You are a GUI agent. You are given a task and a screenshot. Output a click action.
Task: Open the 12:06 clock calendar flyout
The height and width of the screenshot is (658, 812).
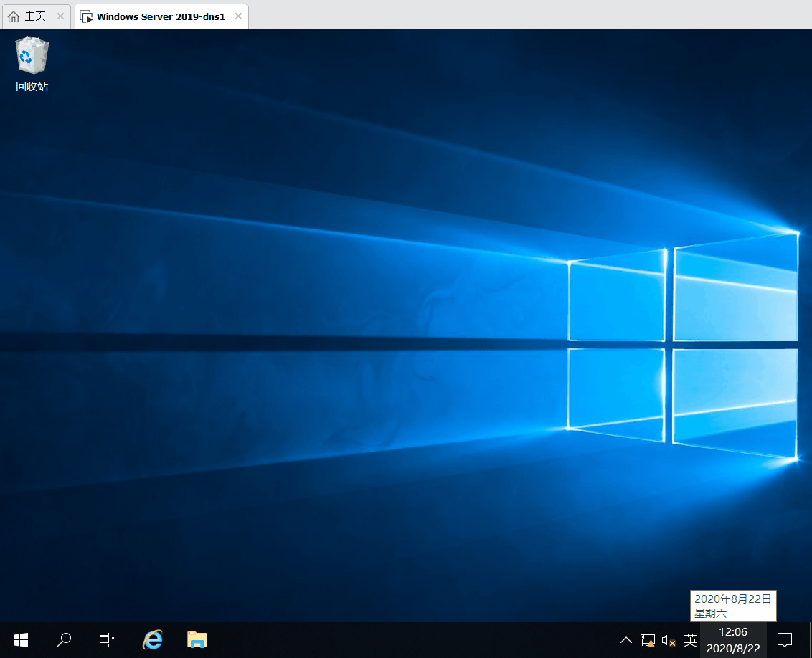point(733,632)
